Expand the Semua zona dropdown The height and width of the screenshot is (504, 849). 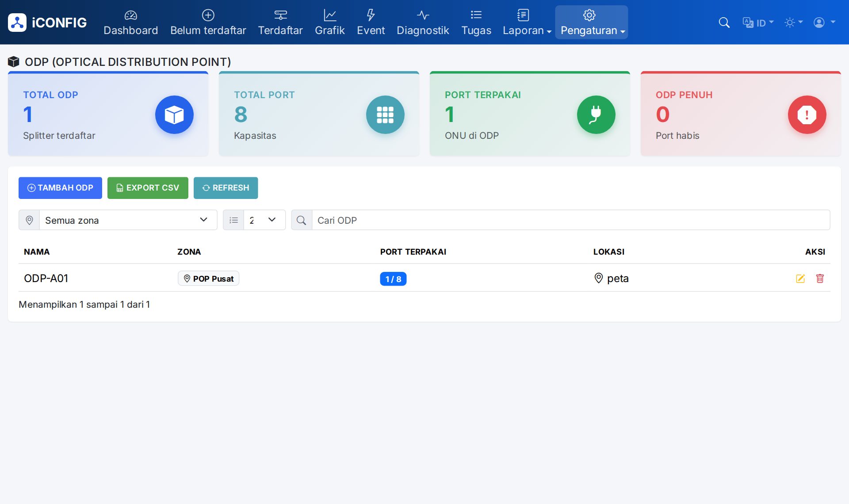pos(128,220)
